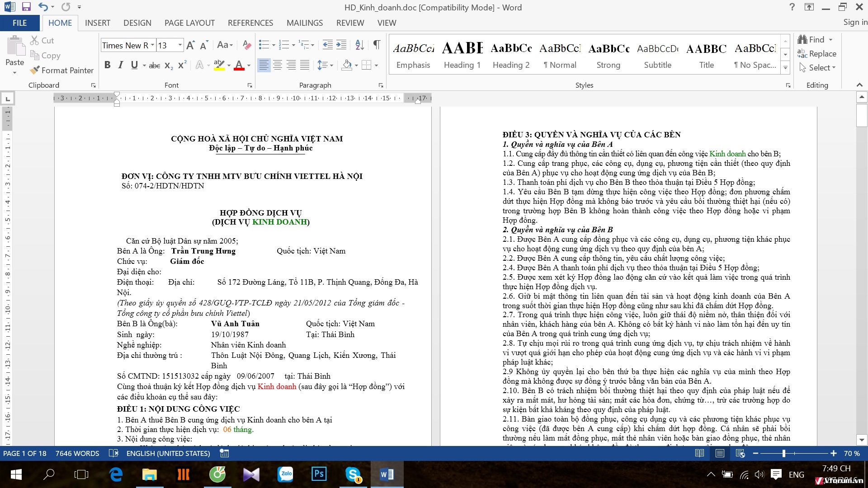Open the PAGE LAYOUT tab
Viewport: 868px width, 488px height.
[x=189, y=23]
